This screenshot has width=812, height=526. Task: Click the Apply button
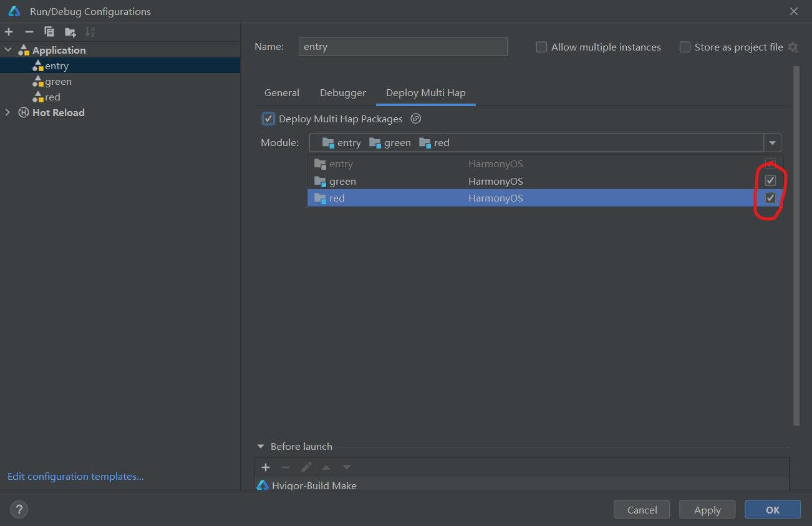click(x=707, y=510)
